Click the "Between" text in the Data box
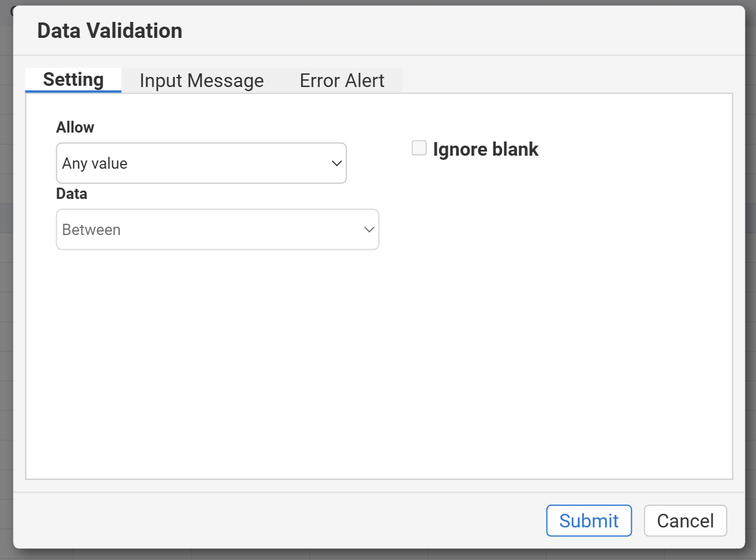Viewport: 756px width, 560px height. (x=91, y=230)
